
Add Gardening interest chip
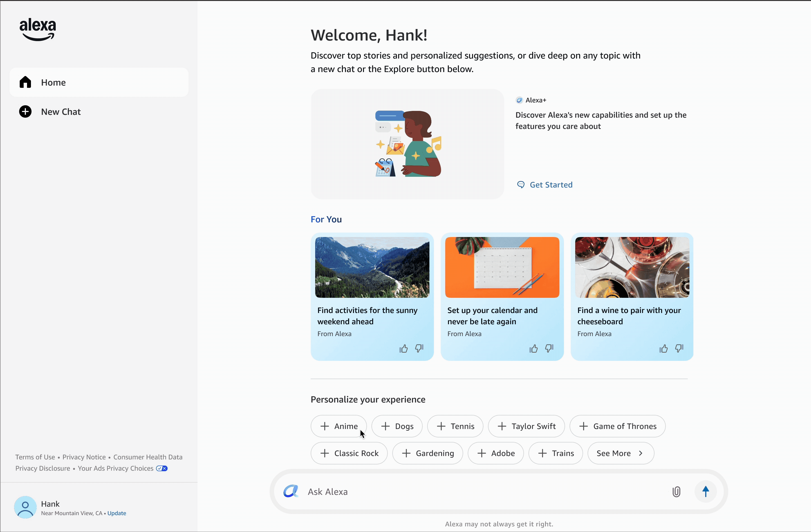(x=428, y=453)
